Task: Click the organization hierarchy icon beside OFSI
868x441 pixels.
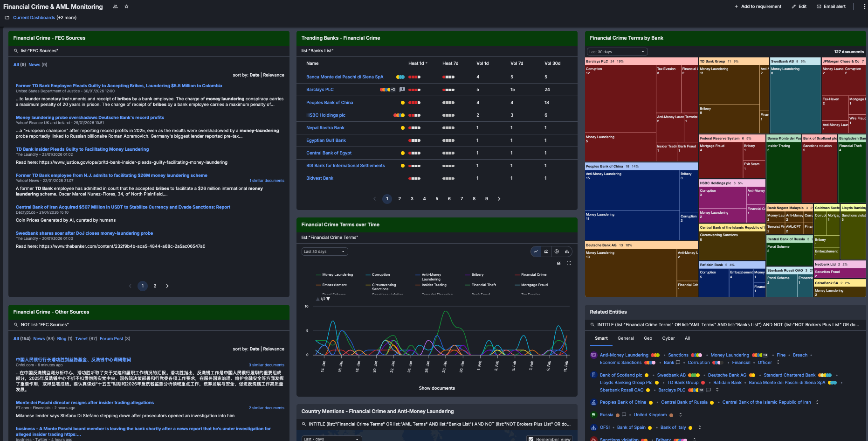Action: click(593, 427)
